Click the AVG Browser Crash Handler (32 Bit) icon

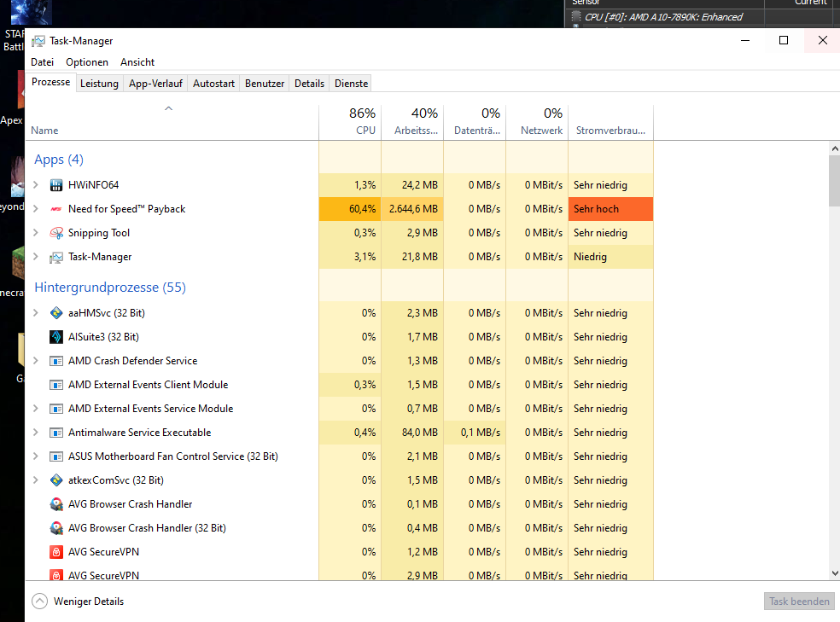[x=56, y=528]
